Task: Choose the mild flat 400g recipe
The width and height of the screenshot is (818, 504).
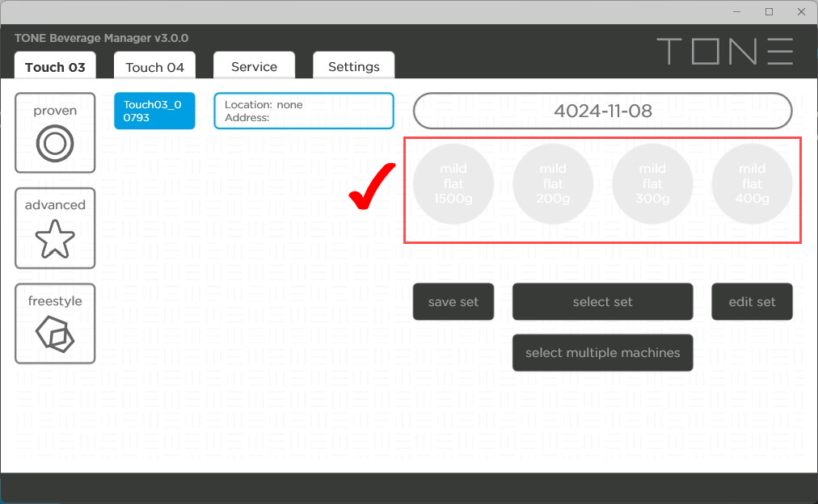Action: 752,184
